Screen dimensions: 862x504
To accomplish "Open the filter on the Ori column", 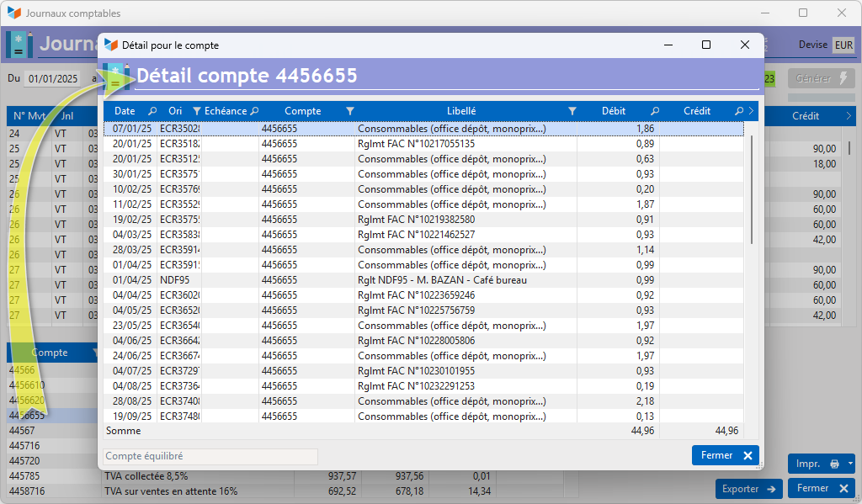I will pos(196,111).
